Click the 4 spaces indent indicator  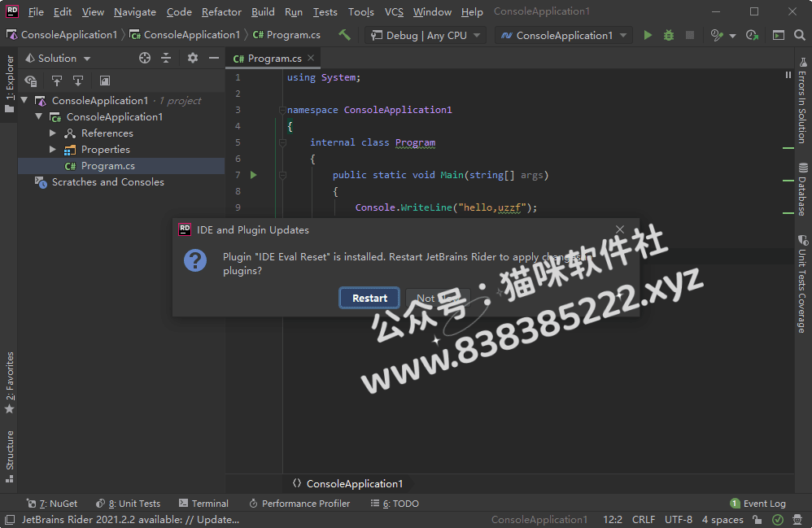pyautogui.click(x=723, y=519)
